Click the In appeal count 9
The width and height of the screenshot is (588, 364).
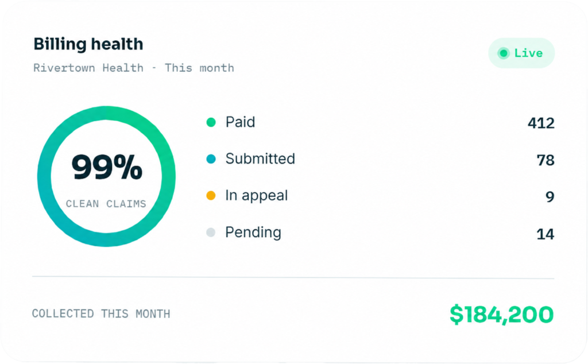pyautogui.click(x=550, y=196)
